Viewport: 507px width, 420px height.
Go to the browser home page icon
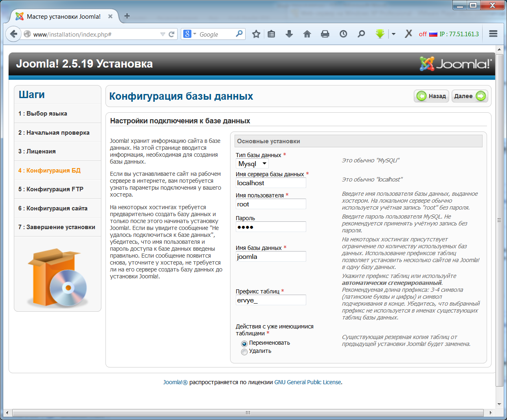[x=307, y=34]
